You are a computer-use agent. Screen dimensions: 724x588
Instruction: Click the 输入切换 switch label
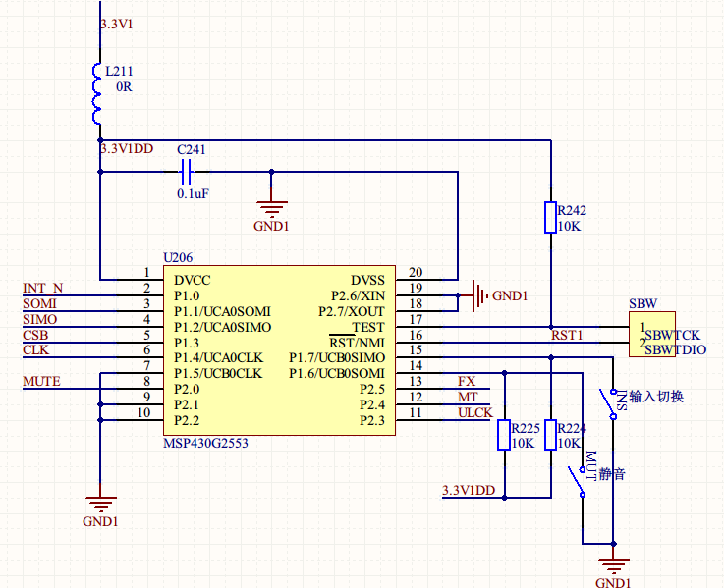[656, 397]
